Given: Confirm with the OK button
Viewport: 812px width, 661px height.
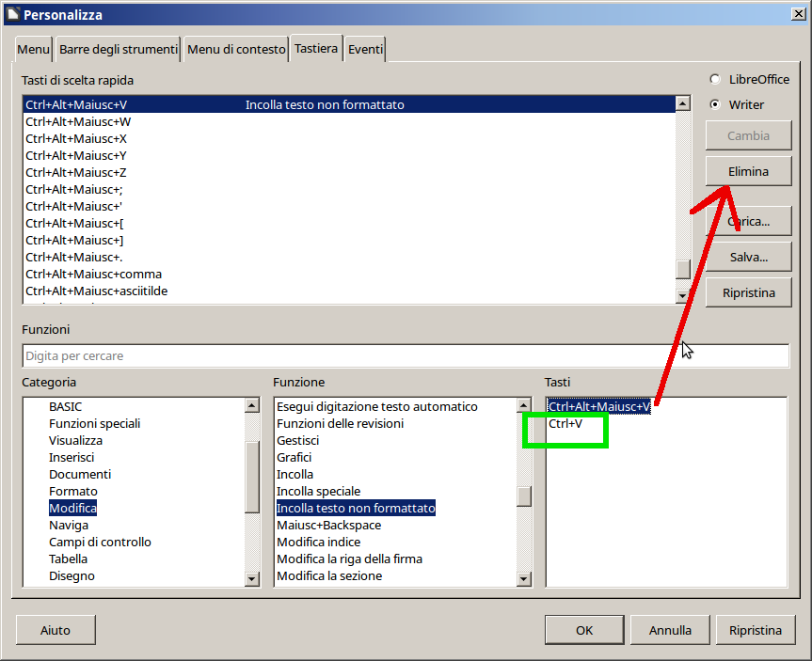Looking at the screenshot, I should [584, 630].
